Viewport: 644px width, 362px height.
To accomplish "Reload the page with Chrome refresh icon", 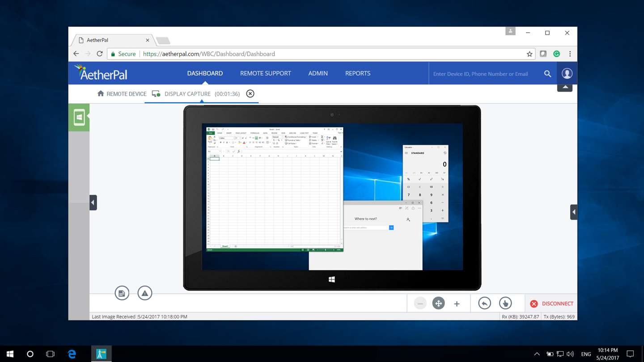I will coord(100,54).
